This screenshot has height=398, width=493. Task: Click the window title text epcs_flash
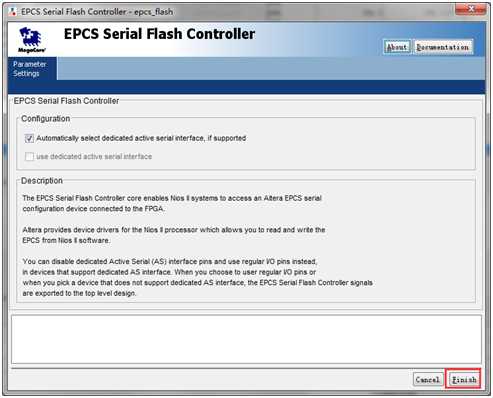pos(153,12)
